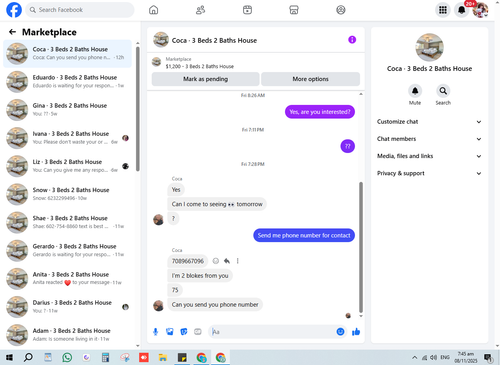
Task: Open the Adam conversation
Action: tap(67, 335)
